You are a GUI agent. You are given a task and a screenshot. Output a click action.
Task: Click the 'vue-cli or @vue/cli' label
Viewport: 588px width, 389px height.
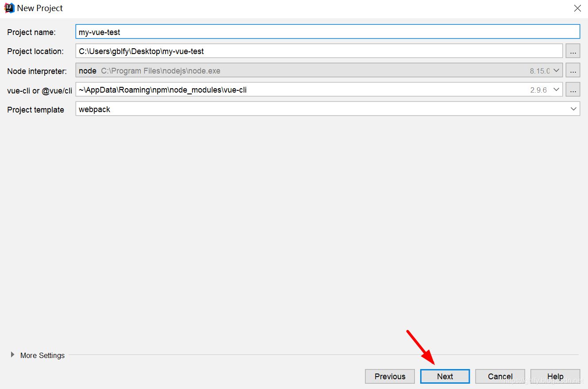coord(39,90)
